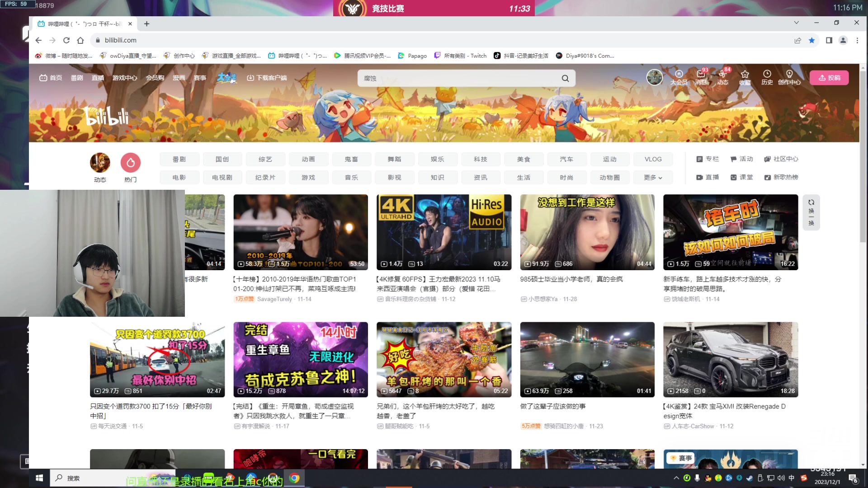Select the 鬼畜 category button
This screenshot has width=868, height=488.
point(351,159)
